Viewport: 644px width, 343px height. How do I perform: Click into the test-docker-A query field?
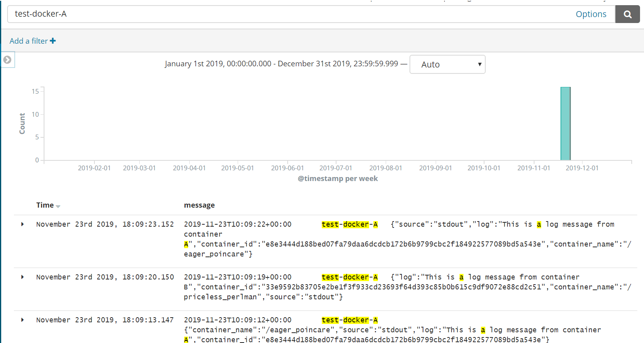pos(290,14)
